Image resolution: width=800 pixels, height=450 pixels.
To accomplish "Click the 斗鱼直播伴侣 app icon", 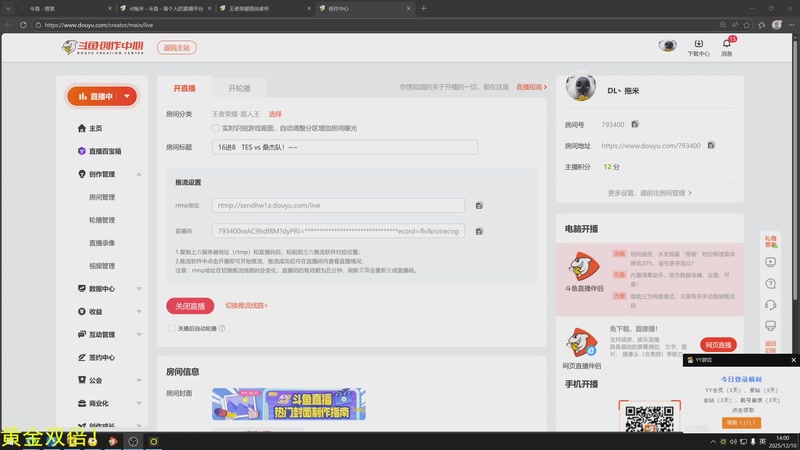I will [x=584, y=266].
